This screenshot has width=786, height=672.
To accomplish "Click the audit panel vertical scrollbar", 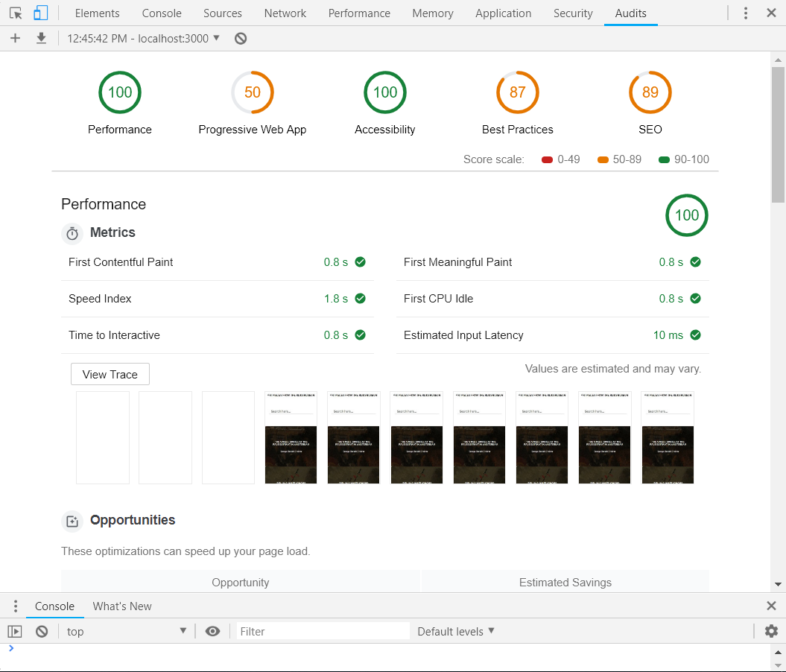I will pos(778,134).
